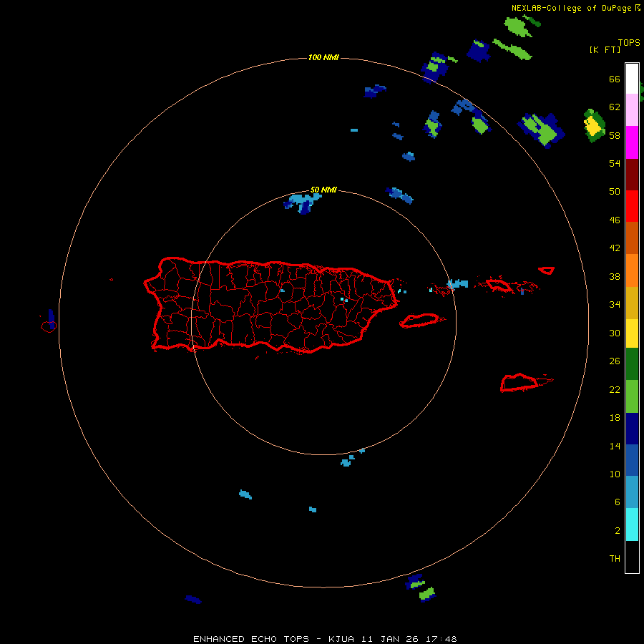Select the 6 legend value
644x644 pixels.
(617, 502)
